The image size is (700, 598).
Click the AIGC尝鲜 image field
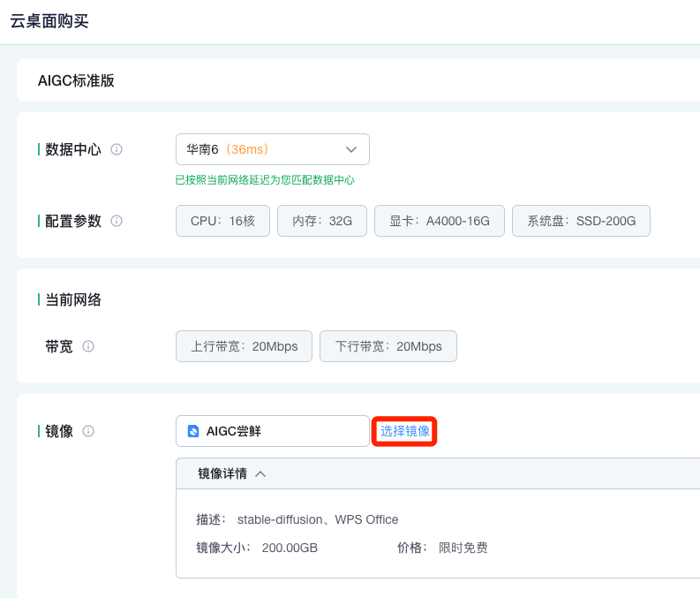coord(273,431)
